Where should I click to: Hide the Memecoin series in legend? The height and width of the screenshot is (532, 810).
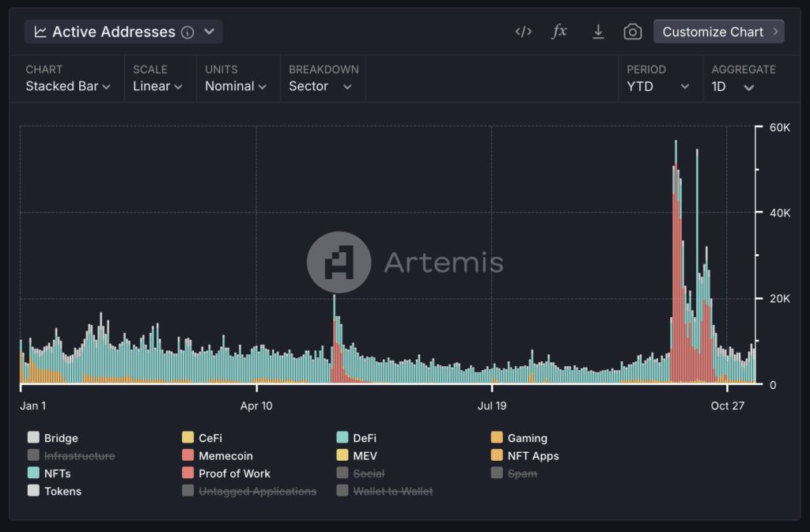[225, 456]
